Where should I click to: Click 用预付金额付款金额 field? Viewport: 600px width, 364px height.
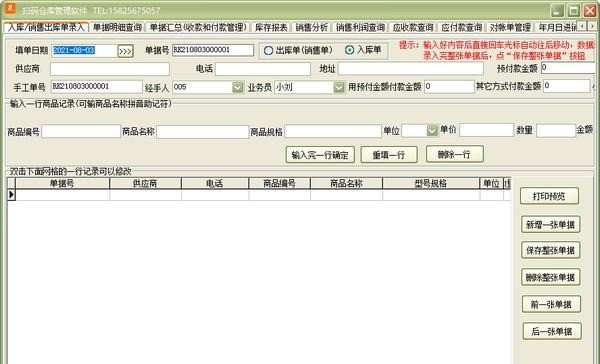coord(449,87)
